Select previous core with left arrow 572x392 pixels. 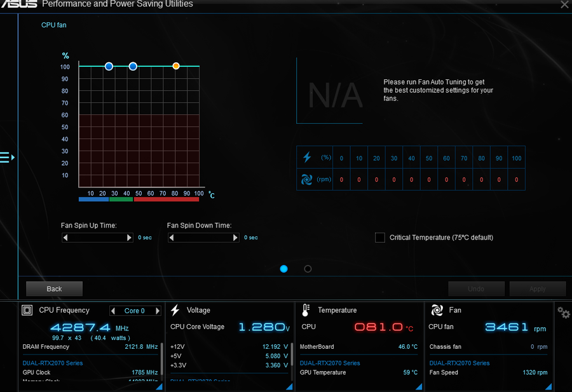113,311
